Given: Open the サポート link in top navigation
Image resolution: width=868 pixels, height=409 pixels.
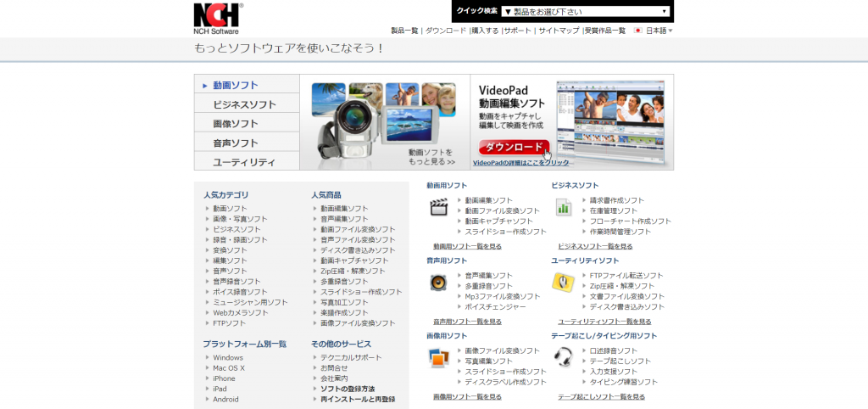Looking at the screenshot, I should coord(518,31).
